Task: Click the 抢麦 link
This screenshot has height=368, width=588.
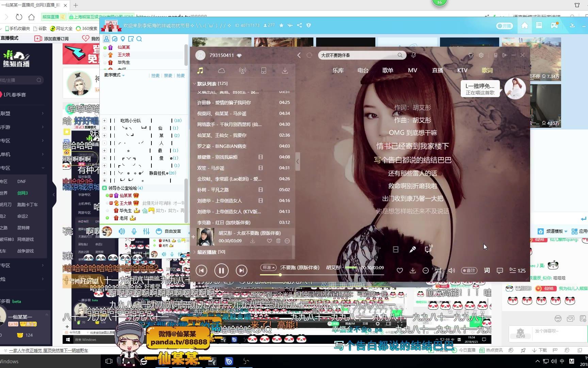Action: pyautogui.click(x=181, y=76)
